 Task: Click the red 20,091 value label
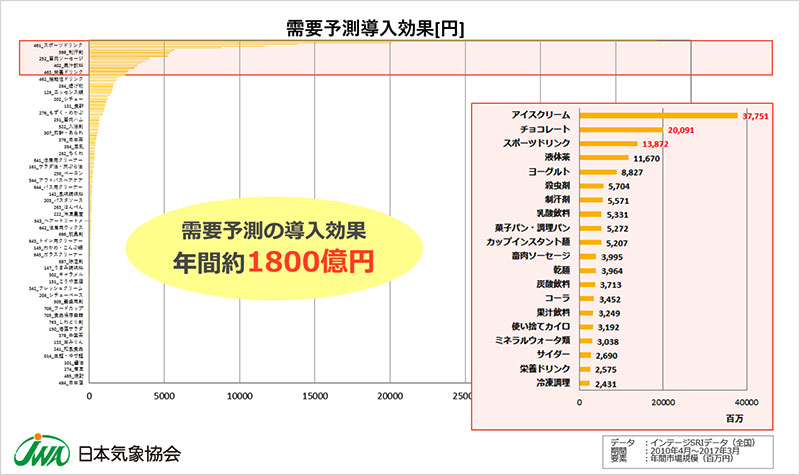coord(680,130)
